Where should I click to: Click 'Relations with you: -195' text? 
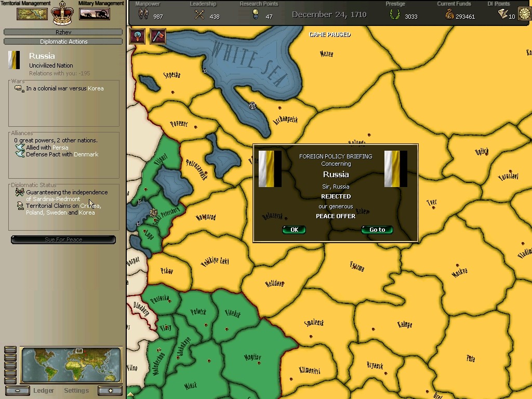[x=60, y=73]
